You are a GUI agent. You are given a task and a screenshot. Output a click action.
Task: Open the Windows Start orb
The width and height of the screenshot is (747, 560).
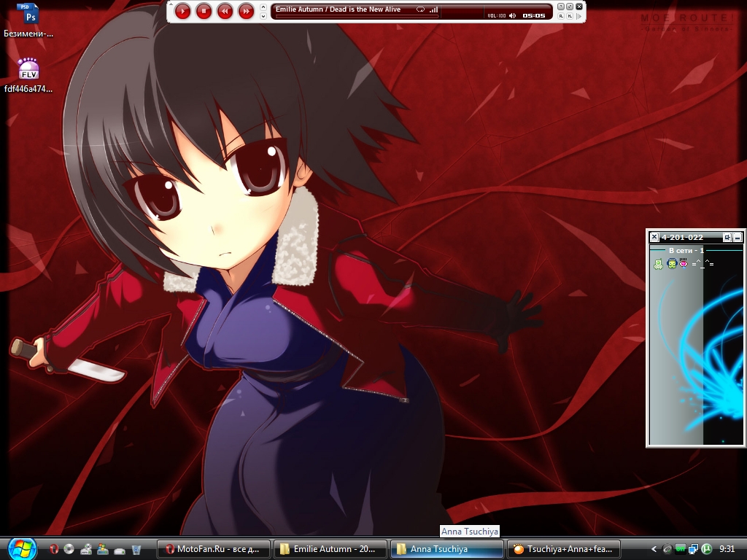[23, 549]
